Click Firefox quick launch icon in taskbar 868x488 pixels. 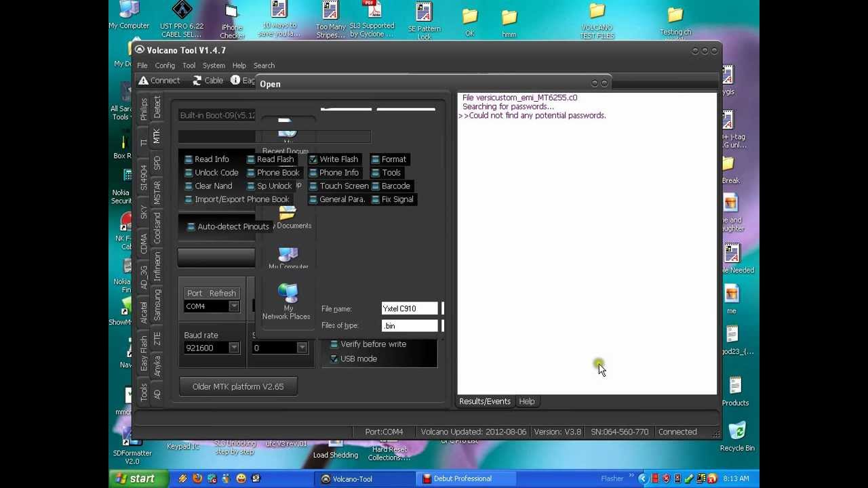[197, 479]
